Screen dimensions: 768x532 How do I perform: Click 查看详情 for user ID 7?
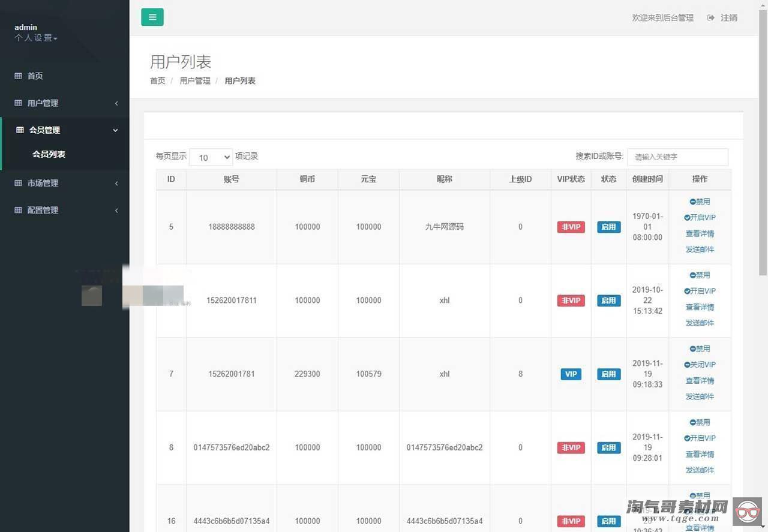pyautogui.click(x=700, y=381)
